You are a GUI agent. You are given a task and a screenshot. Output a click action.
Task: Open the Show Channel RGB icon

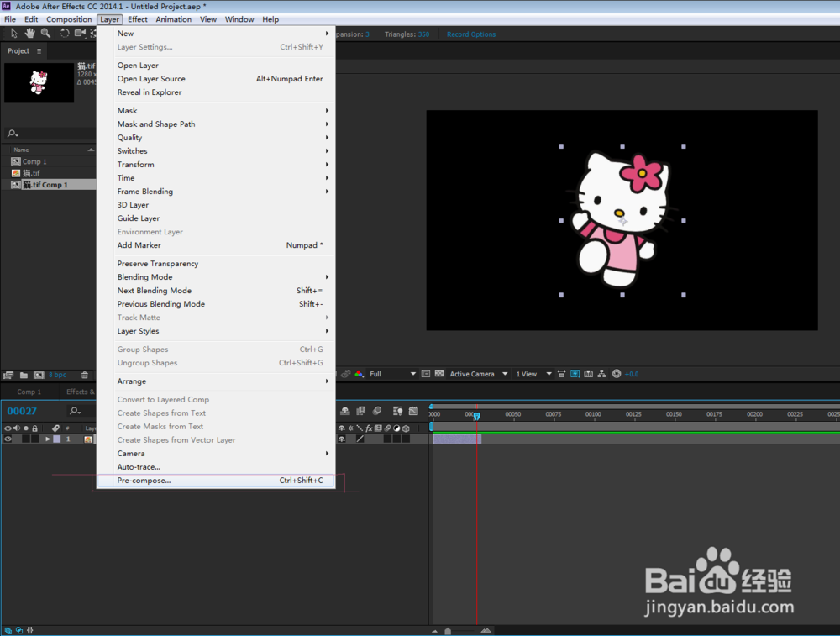[359, 374]
